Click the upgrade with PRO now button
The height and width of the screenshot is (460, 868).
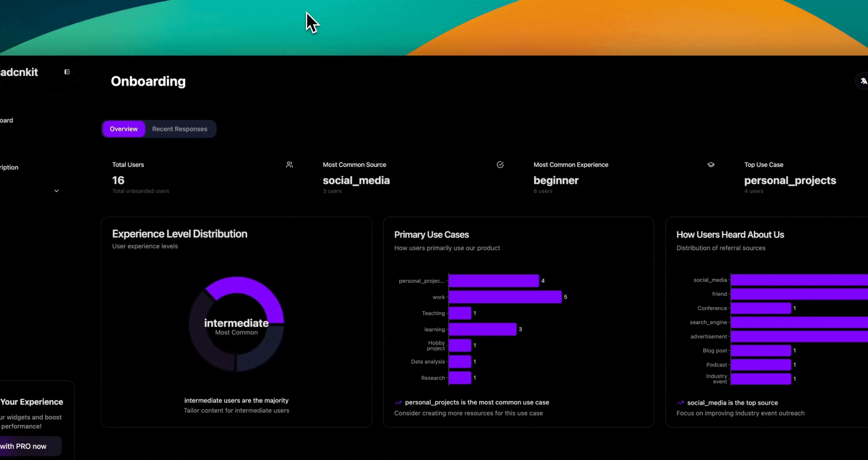[26, 446]
